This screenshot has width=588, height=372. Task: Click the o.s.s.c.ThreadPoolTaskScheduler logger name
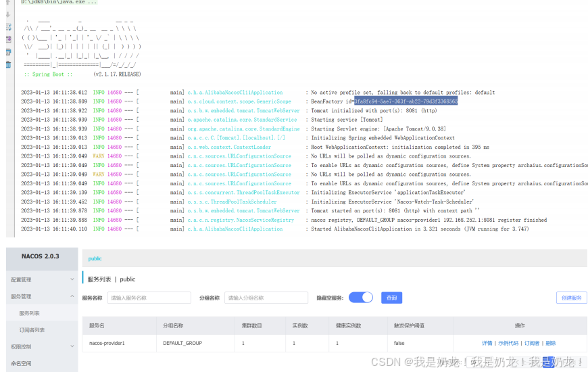point(232,202)
